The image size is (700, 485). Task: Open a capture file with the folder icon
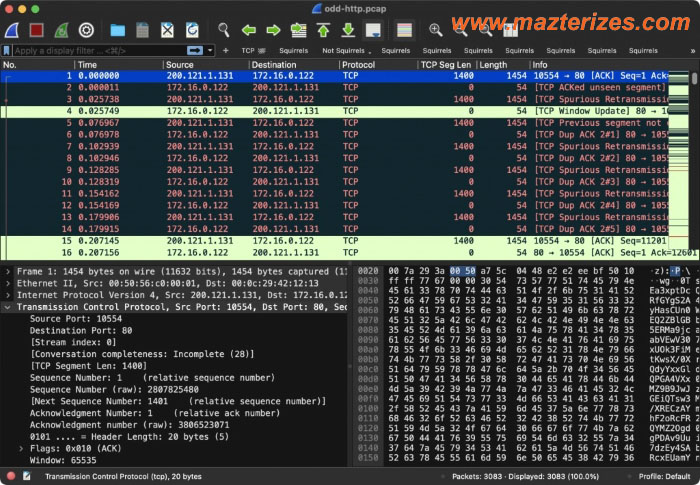(x=118, y=30)
